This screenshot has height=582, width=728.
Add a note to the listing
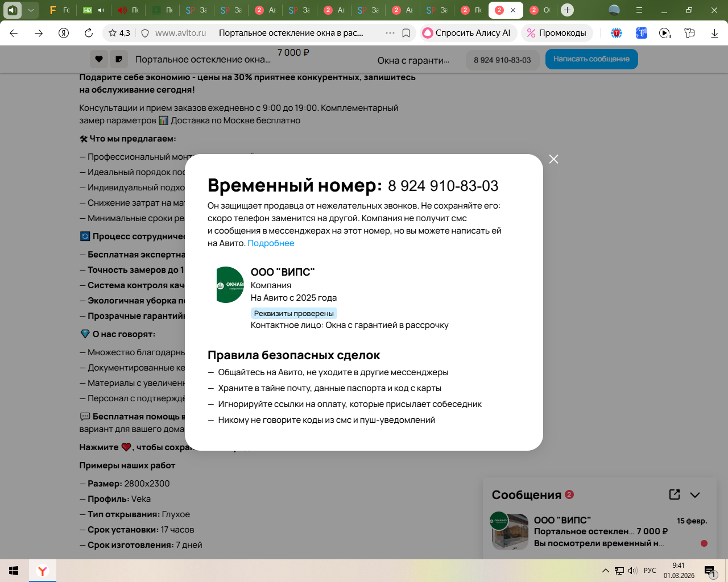click(x=118, y=59)
